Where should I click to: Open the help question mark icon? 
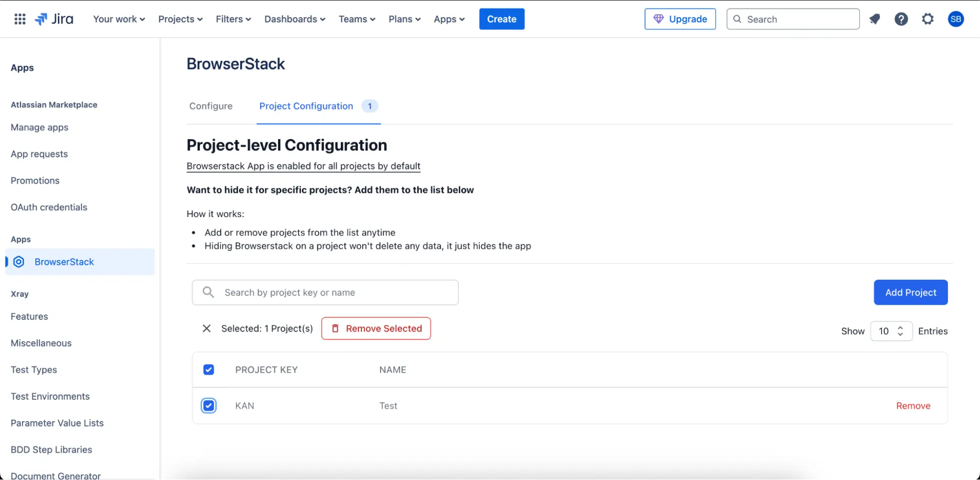point(901,19)
